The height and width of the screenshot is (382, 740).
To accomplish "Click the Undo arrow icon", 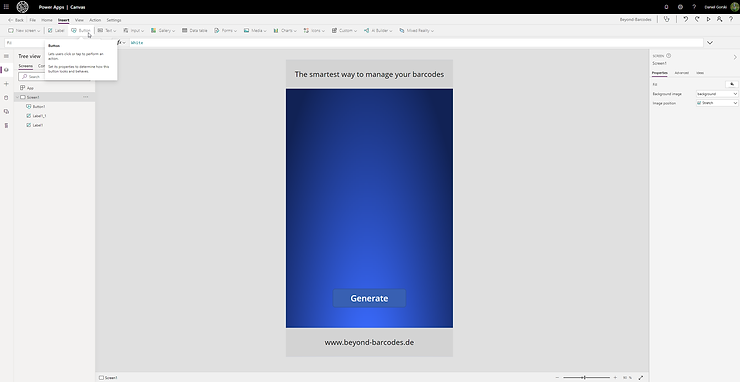I will click(686, 19).
